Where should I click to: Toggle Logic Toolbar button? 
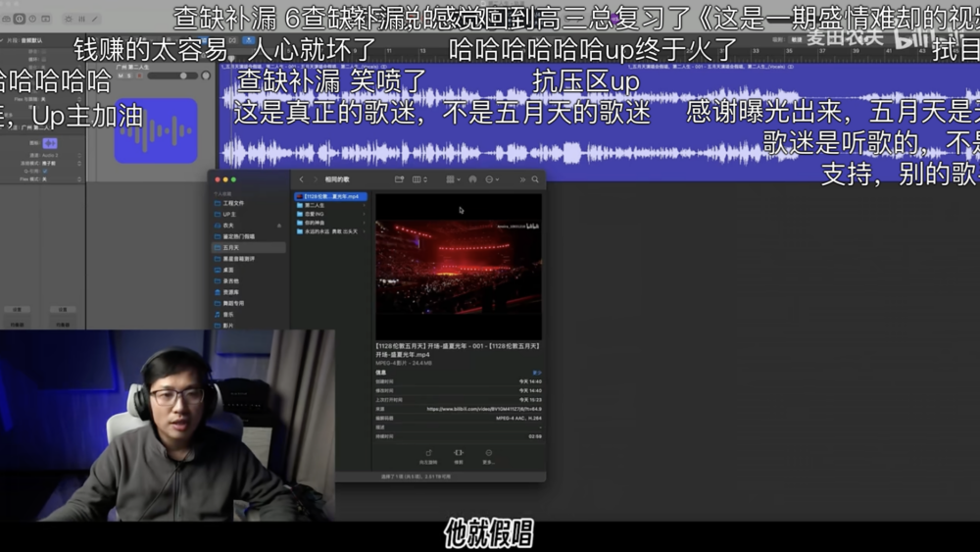point(46,19)
